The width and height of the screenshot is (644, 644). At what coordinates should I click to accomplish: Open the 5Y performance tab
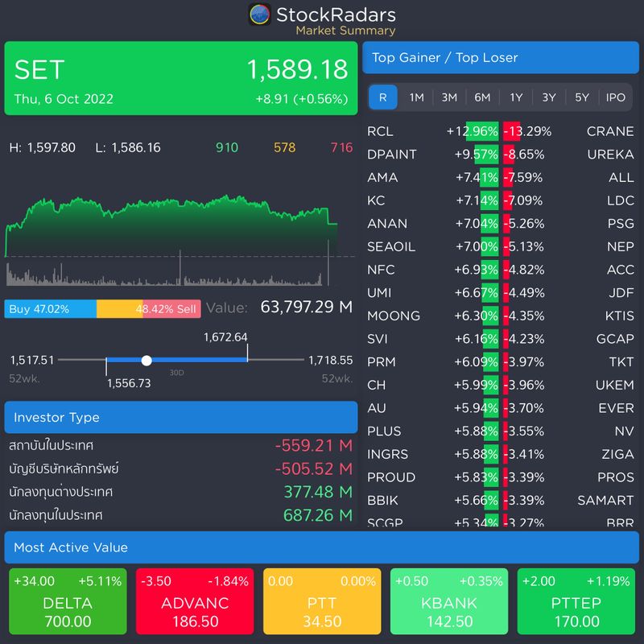[x=581, y=97]
